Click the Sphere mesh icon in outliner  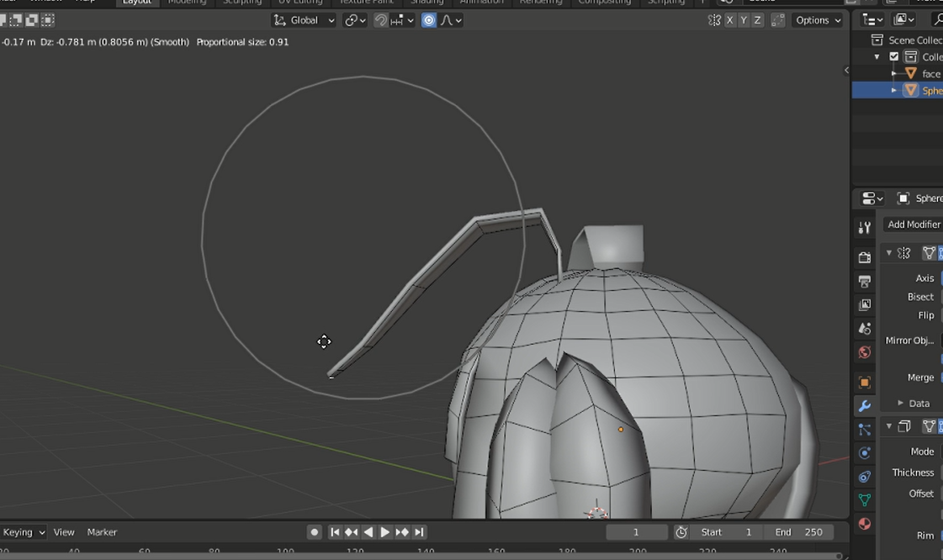[x=911, y=91]
